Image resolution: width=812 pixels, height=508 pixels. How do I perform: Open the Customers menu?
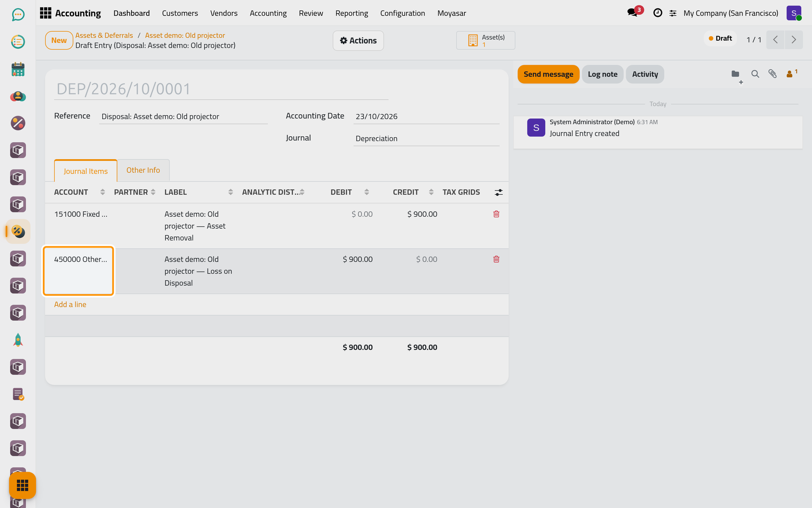tap(180, 13)
